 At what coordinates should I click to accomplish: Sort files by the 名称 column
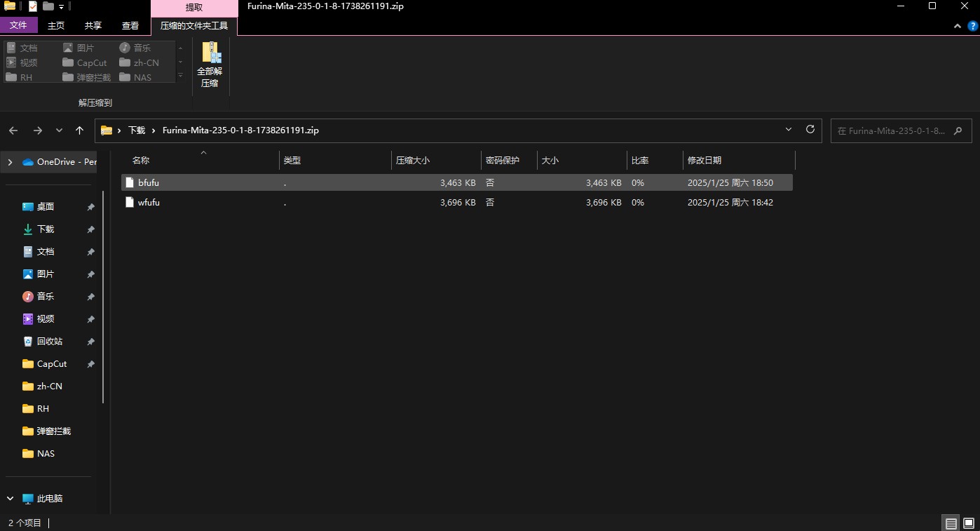(140, 160)
